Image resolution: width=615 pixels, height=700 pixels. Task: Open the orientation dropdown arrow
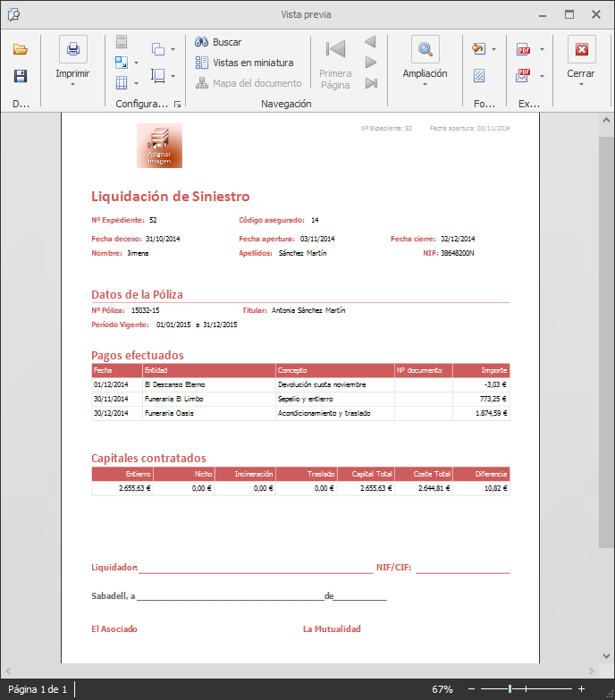click(x=173, y=49)
